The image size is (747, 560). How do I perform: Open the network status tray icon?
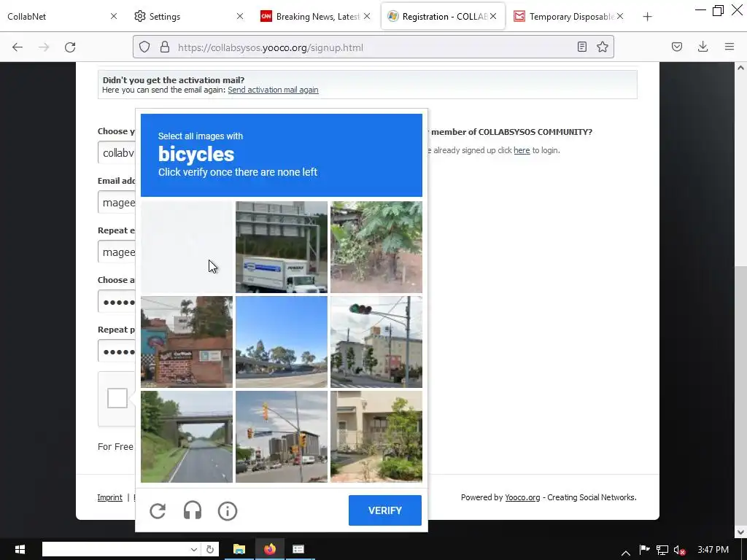tap(662, 550)
